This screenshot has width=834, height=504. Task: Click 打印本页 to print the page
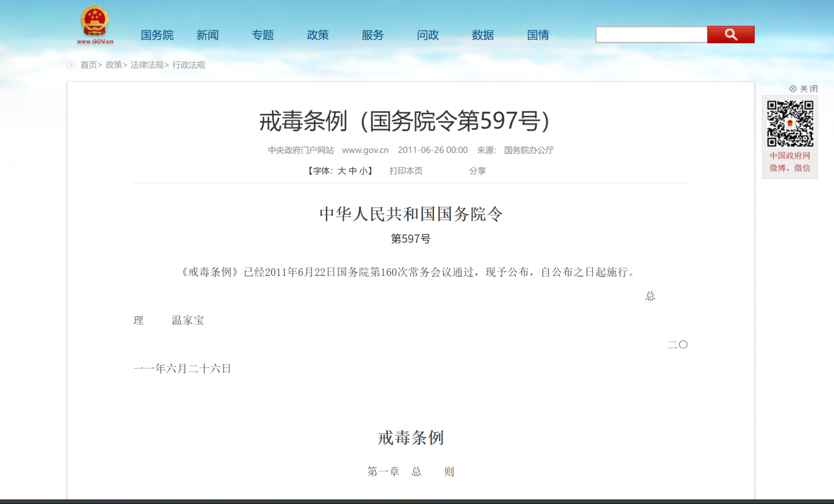[x=405, y=171]
